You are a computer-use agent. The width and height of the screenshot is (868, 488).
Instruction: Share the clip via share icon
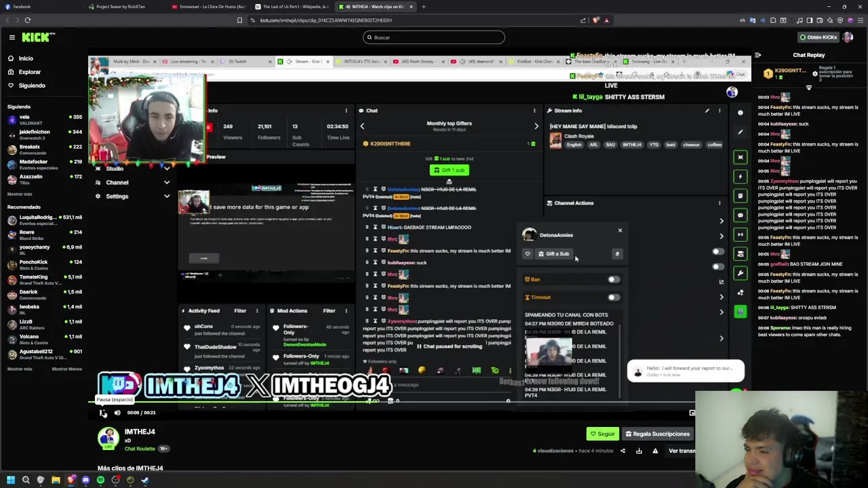pos(623,451)
